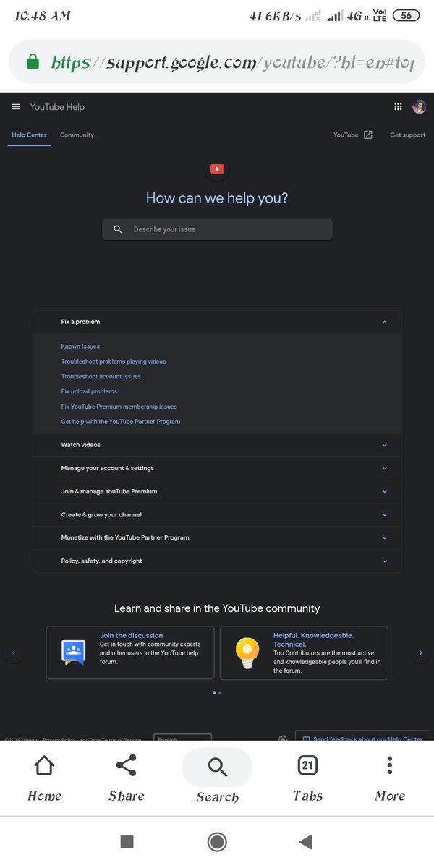Viewport: 434px width, 868px height.
Task: Tap the Android recent apps square
Action: pyautogui.click(x=127, y=841)
